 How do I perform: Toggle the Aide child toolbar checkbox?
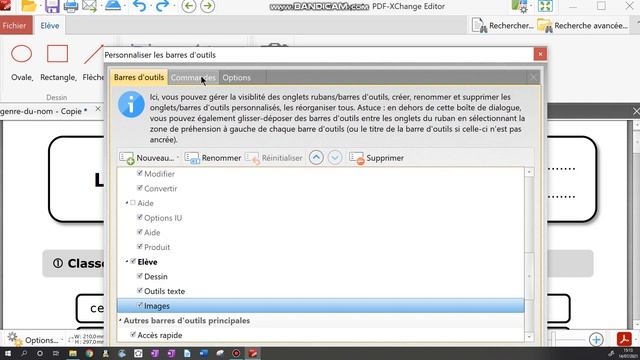click(x=140, y=232)
